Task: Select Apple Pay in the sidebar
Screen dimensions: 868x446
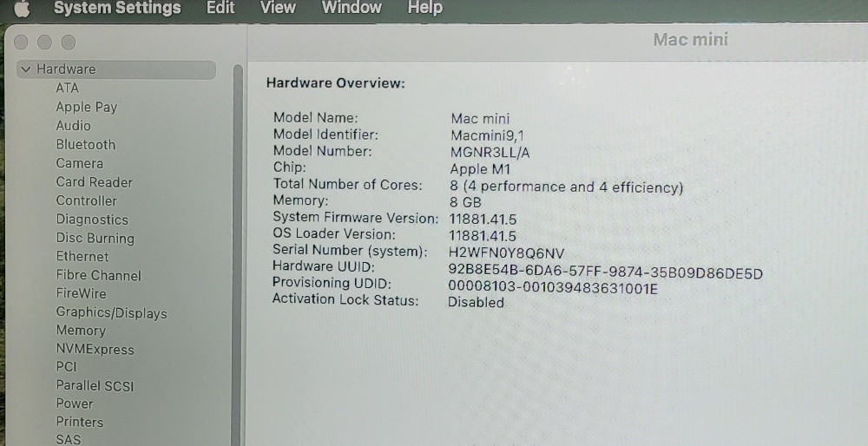Action: pos(86,107)
